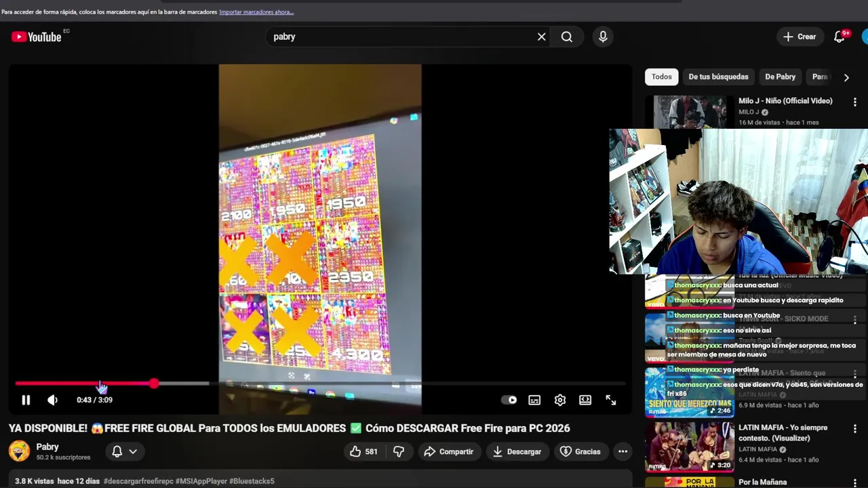Toggle autoplay switch in player

(509, 400)
